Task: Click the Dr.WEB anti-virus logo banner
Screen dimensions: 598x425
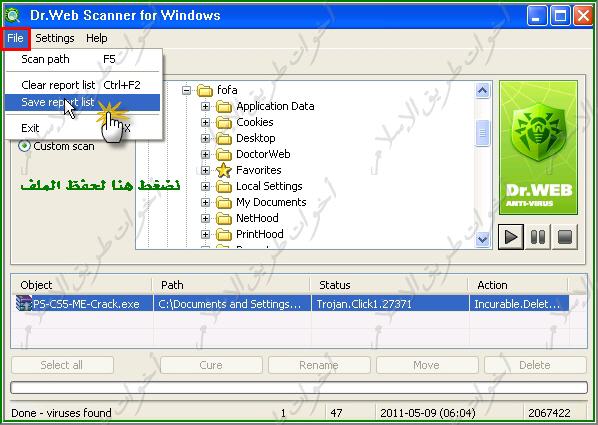Action: (538, 147)
